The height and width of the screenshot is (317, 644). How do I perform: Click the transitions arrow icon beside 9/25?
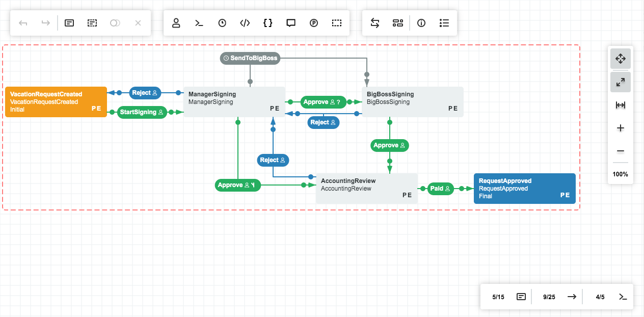pyautogui.click(x=572, y=297)
